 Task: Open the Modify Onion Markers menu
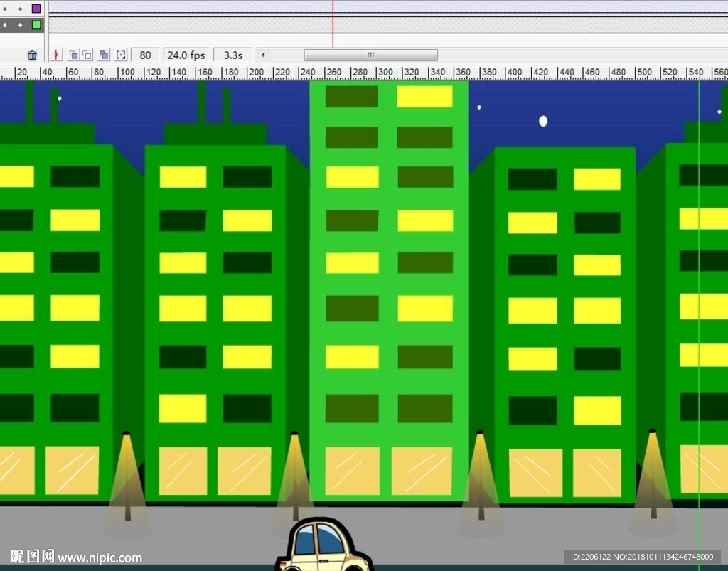click(121, 55)
